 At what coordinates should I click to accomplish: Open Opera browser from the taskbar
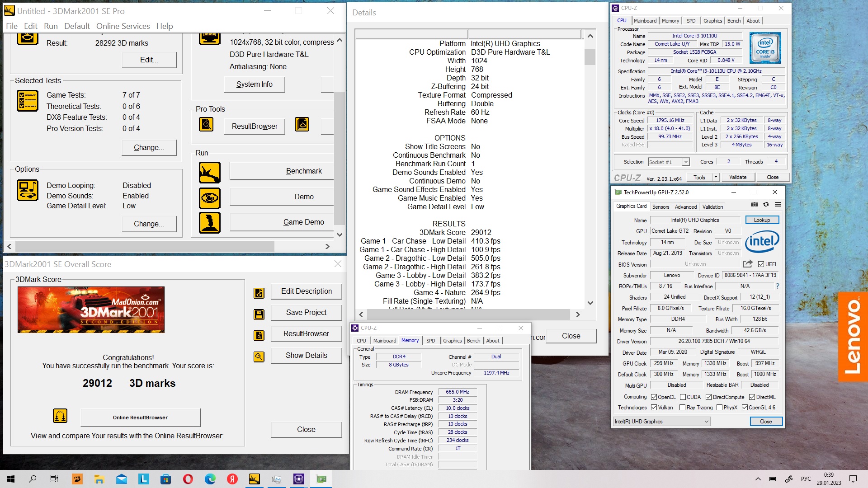[188, 479]
